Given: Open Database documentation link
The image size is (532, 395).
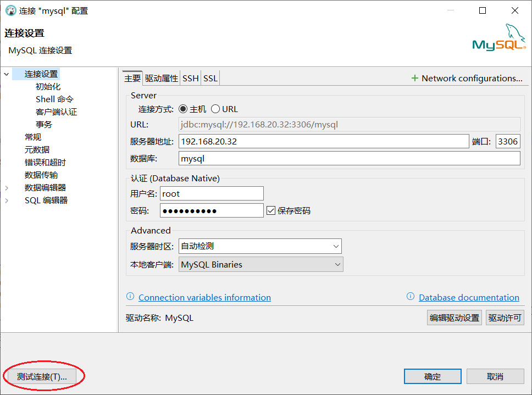Looking at the screenshot, I should point(469,297).
